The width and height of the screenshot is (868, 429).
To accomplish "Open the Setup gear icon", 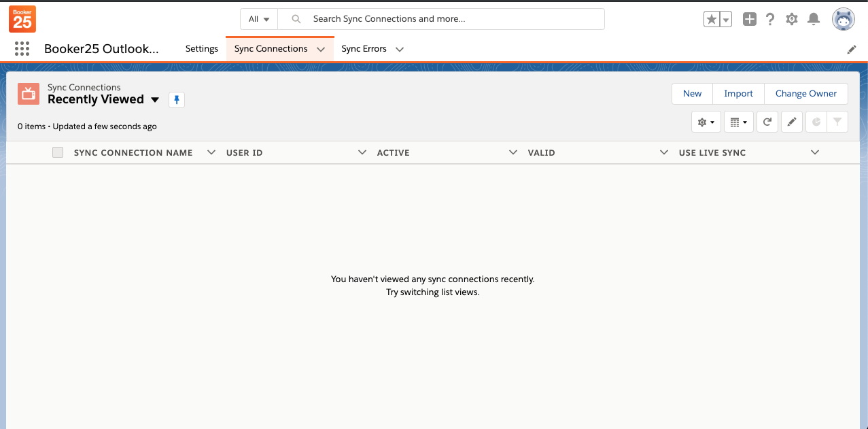I will pos(792,20).
